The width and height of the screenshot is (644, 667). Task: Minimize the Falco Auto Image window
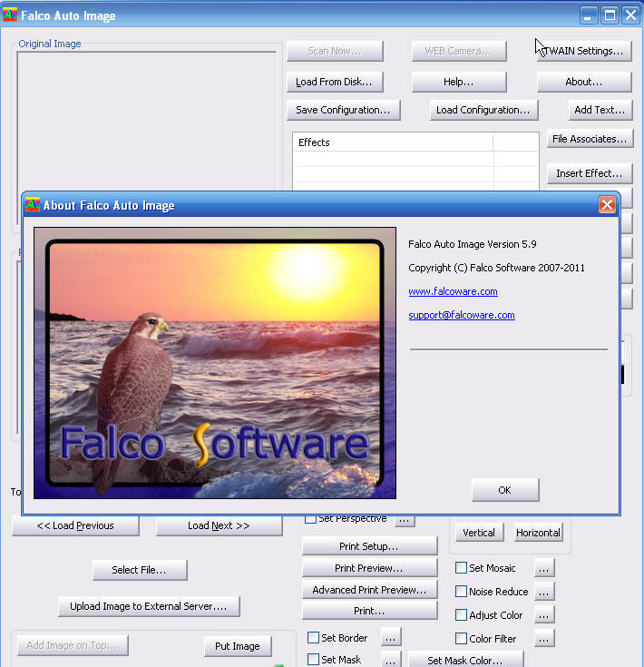589,15
